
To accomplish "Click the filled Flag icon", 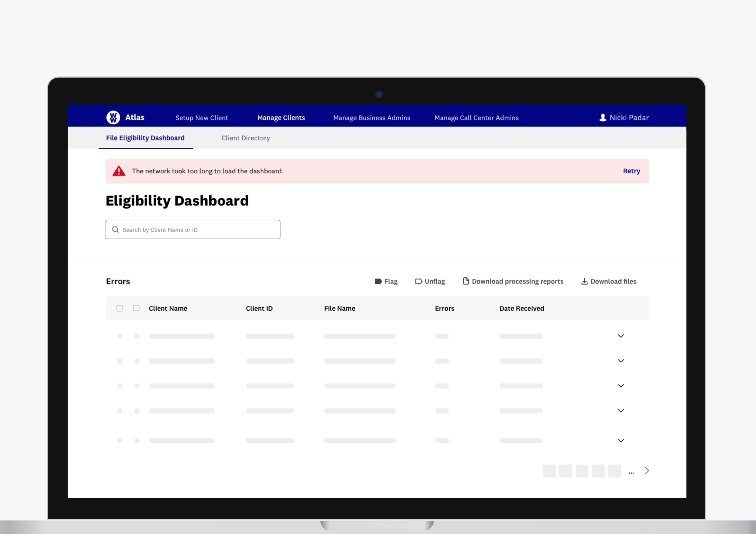I will [x=378, y=281].
